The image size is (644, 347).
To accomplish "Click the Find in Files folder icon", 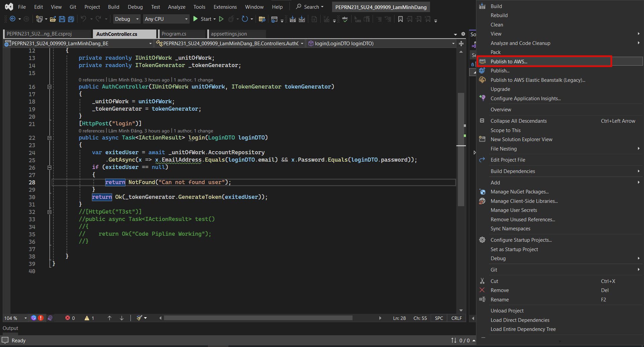I will click(262, 19).
